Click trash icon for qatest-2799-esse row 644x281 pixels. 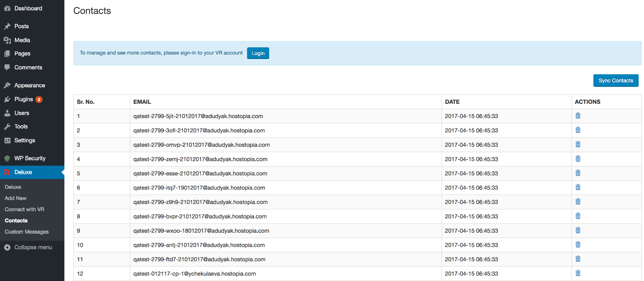click(578, 173)
